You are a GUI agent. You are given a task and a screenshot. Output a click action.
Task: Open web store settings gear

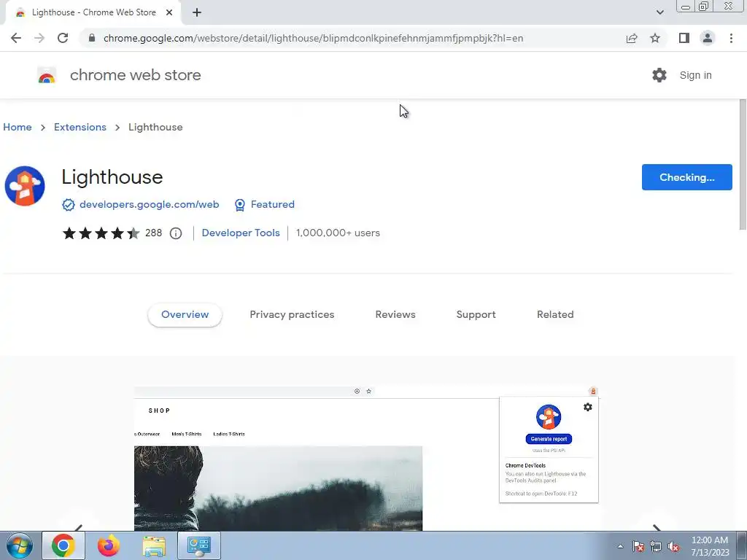[x=659, y=75]
